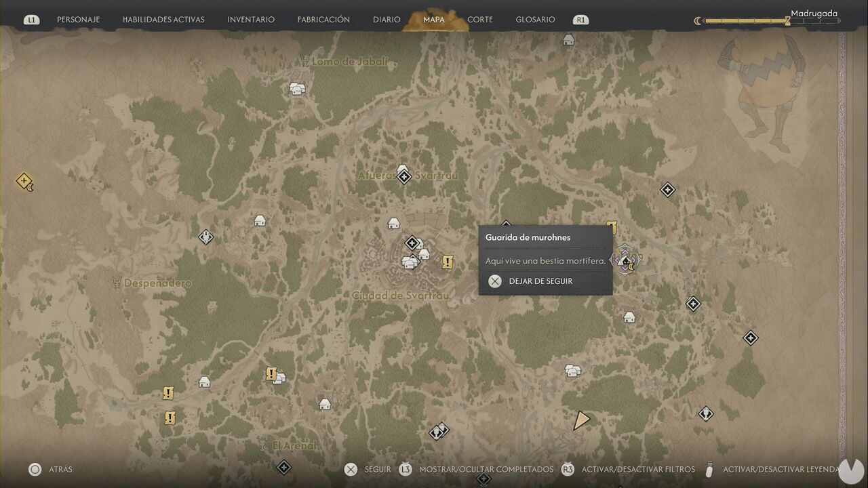Click the Seguir button in the bottom bar
The width and height of the screenshot is (868, 488).
click(368, 469)
